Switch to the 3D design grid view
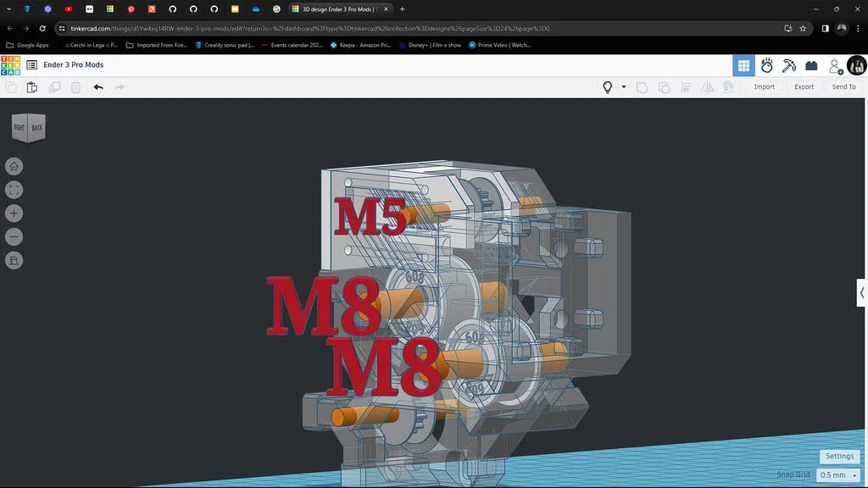The width and height of the screenshot is (868, 488). coord(743,66)
